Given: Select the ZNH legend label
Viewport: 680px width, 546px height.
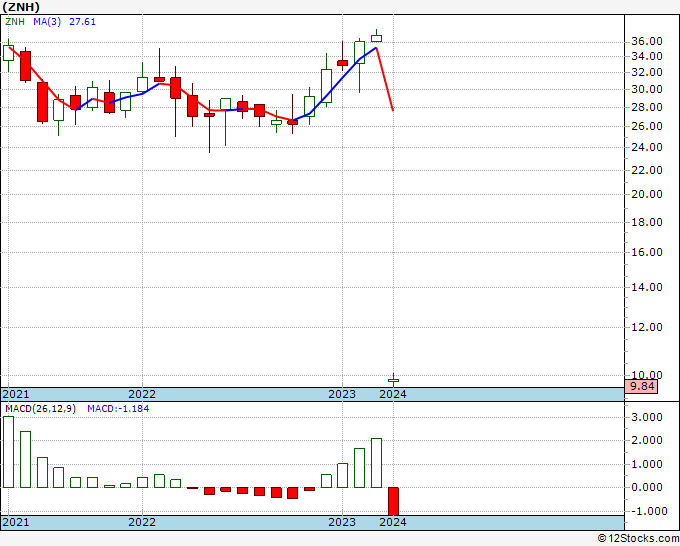Looking at the screenshot, I should pyautogui.click(x=15, y=22).
